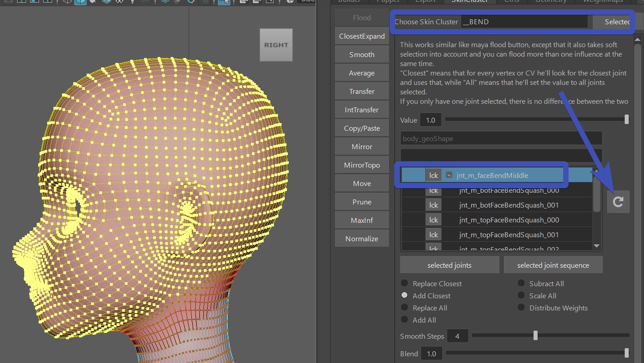Open the Transfer tool section

(362, 91)
